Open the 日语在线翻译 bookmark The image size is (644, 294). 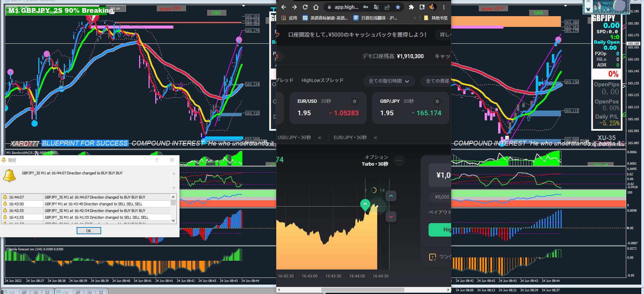point(375,18)
